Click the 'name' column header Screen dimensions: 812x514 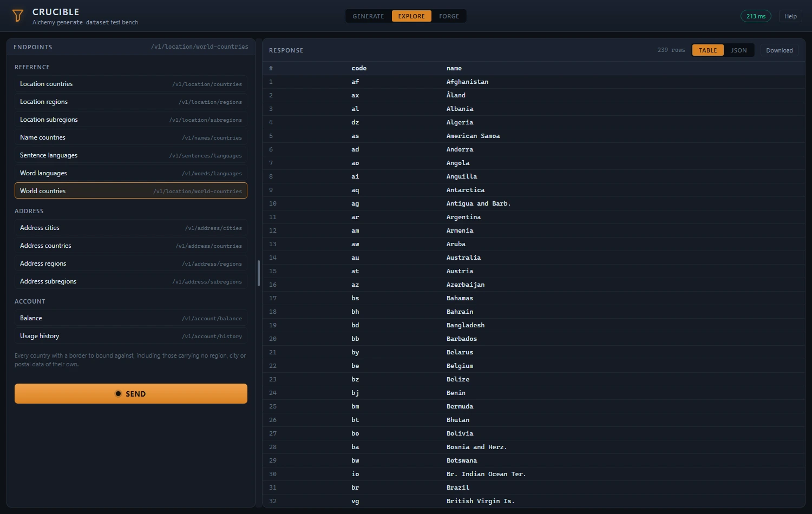[454, 68]
